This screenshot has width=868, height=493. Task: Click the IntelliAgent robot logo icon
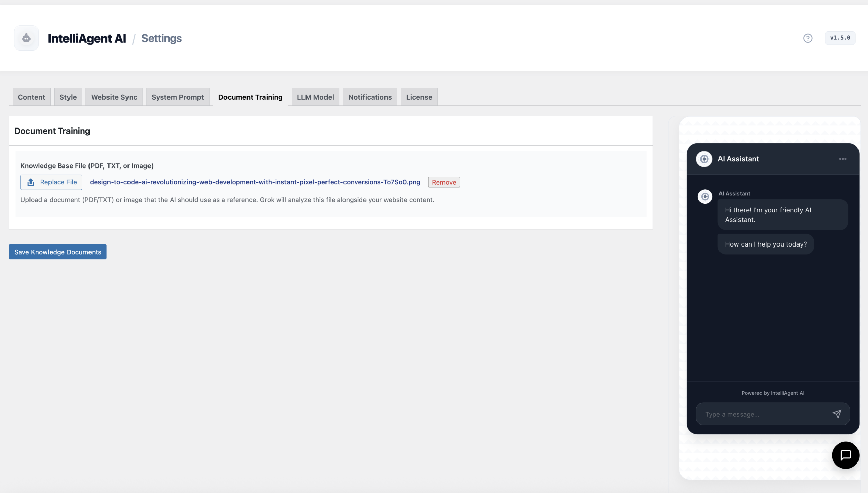[26, 38]
